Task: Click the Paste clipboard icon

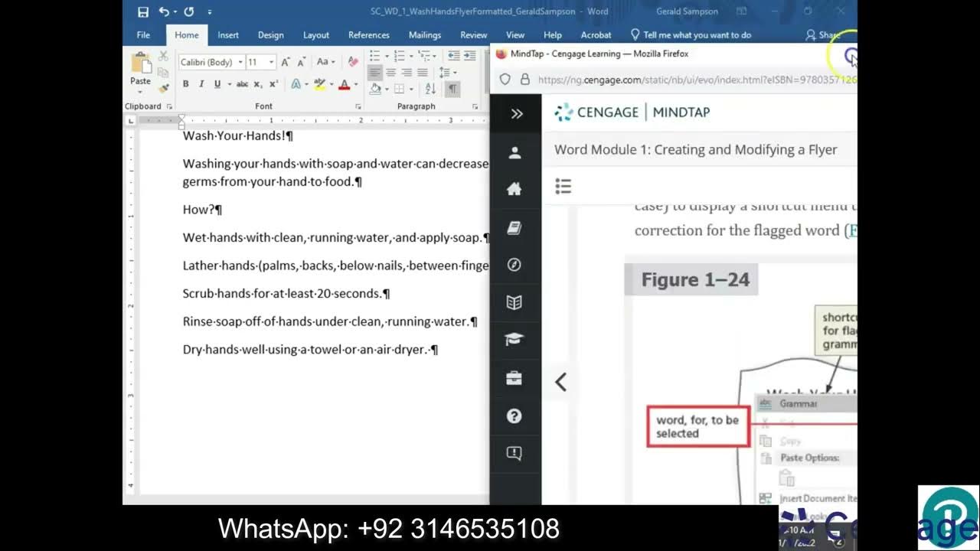Action: [141, 63]
